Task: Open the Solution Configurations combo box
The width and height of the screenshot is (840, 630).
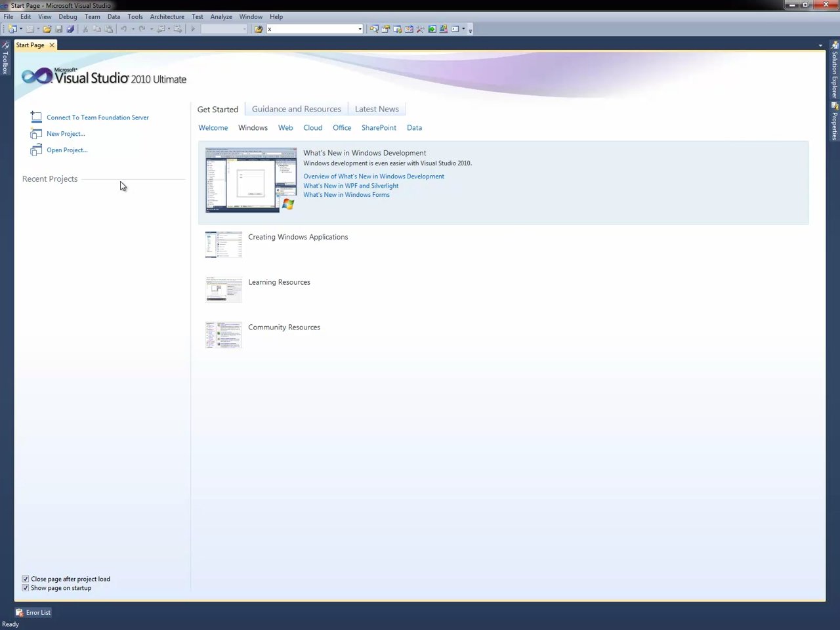Action: click(x=224, y=29)
